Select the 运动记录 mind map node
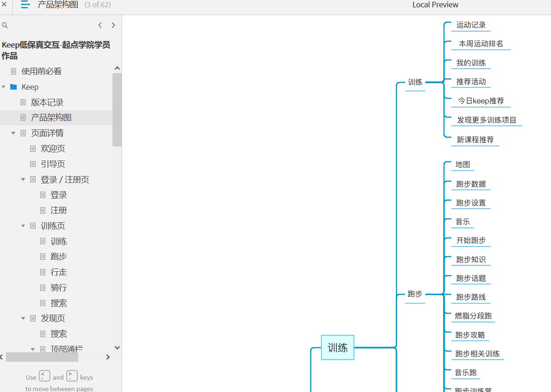The width and height of the screenshot is (551, 392). point(471,25)
